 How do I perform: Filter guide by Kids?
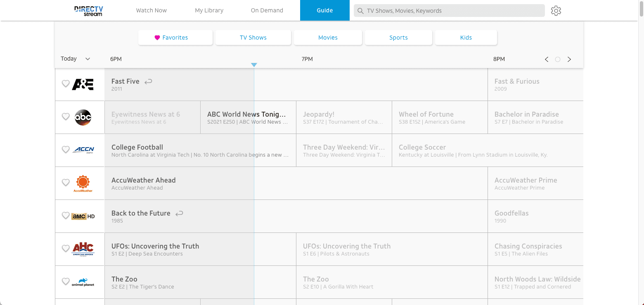click(466, 38)
